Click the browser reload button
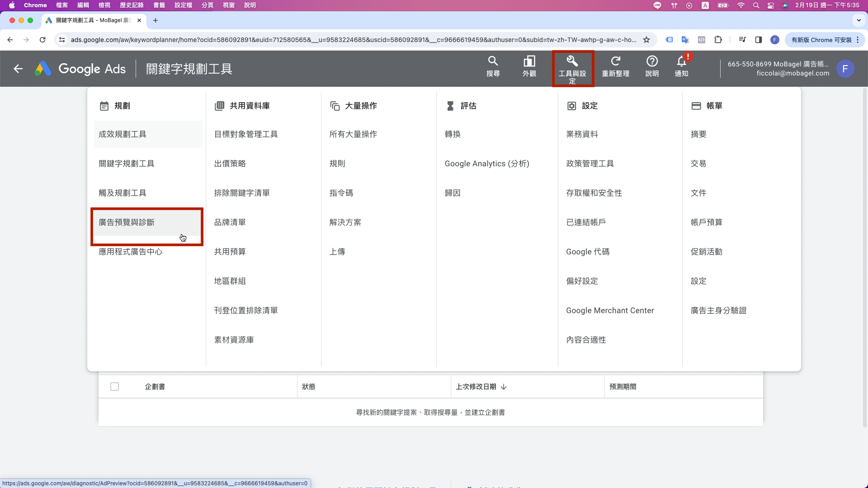The height and width of the screenshot is (488, 868). [42, 40]
